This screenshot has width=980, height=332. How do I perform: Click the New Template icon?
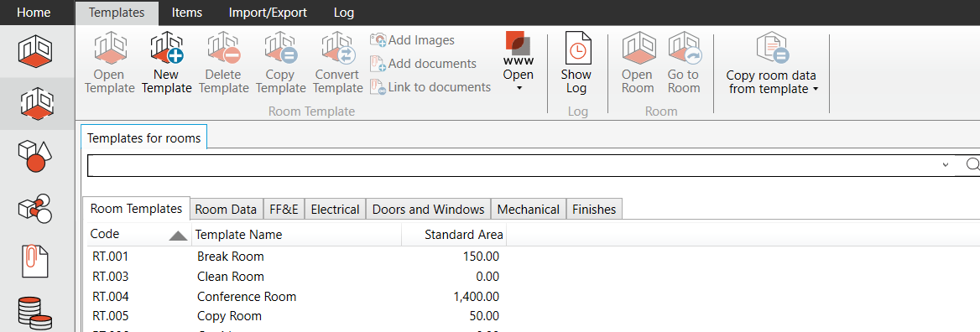point(166,49)
